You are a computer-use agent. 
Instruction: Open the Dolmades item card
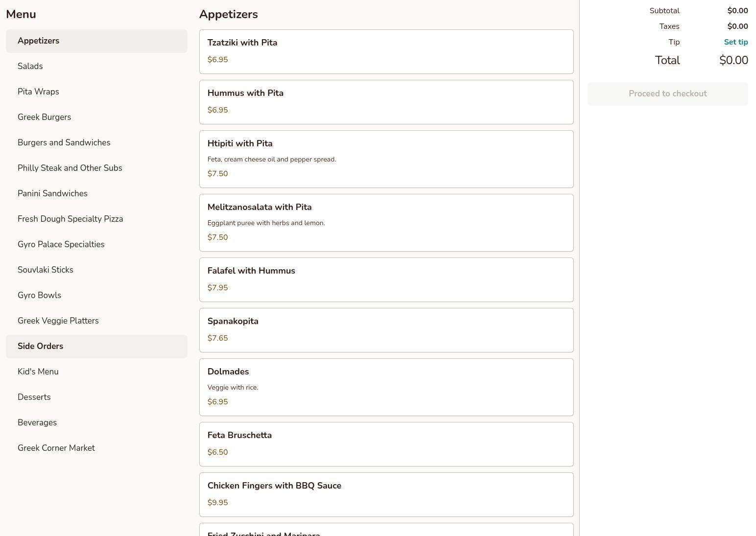pos(386,387)
